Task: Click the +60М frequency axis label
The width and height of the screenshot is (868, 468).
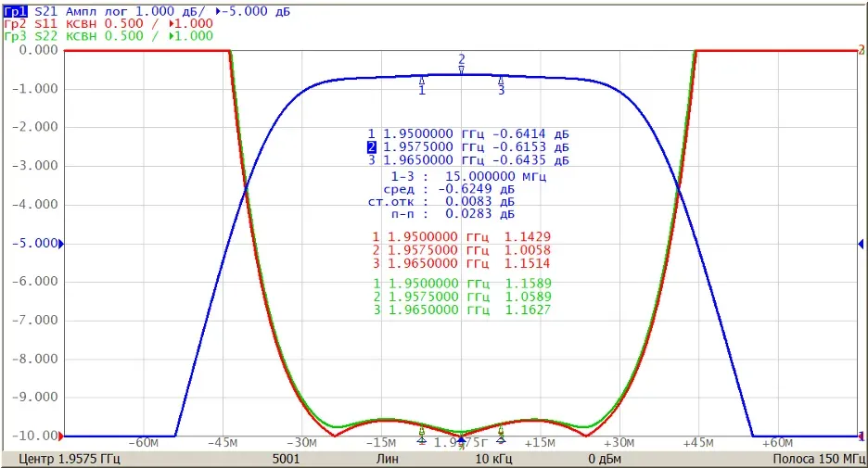Action: click(x=777, y=443)
